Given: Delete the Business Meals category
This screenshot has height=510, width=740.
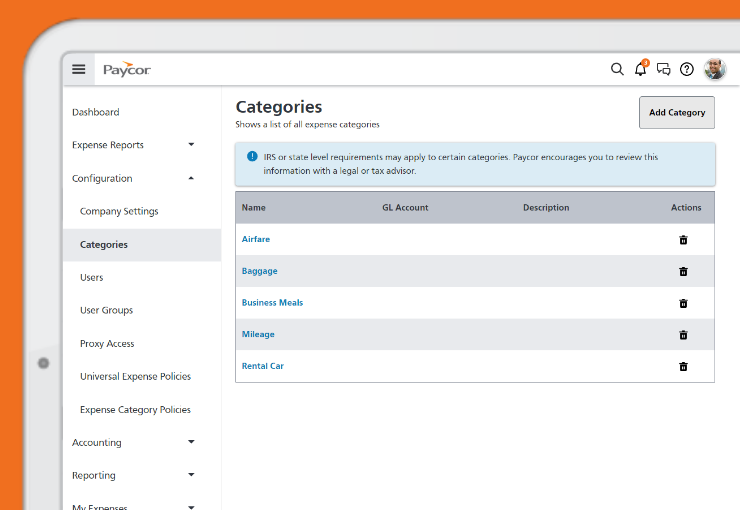Looking at the screenshot, I should [683, 303].
